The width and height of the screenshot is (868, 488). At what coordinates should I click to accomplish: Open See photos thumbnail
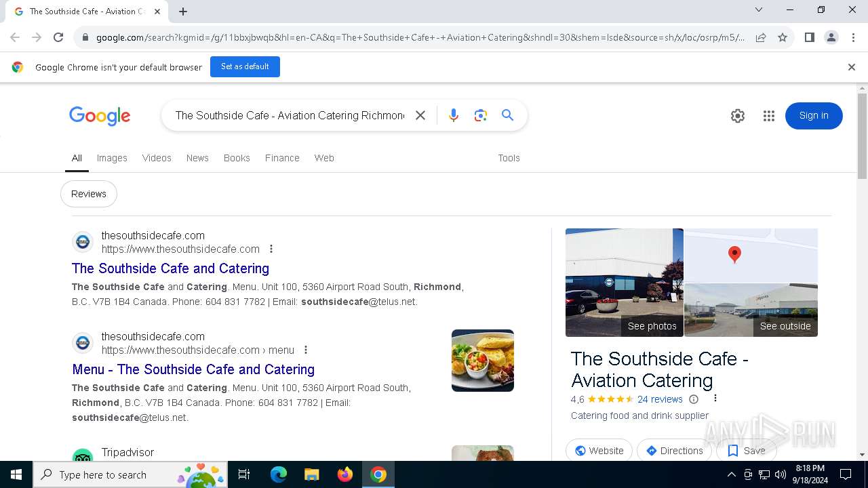tap(625, 283)
